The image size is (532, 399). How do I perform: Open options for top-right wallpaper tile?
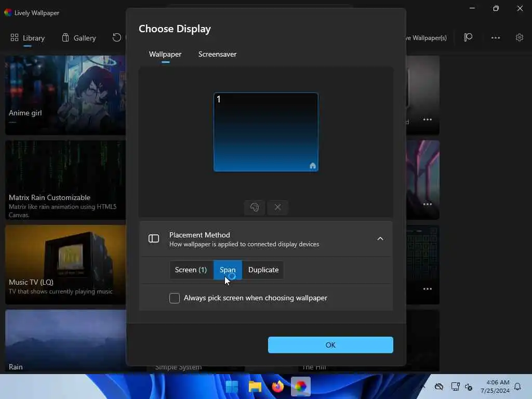click(427, 119)
